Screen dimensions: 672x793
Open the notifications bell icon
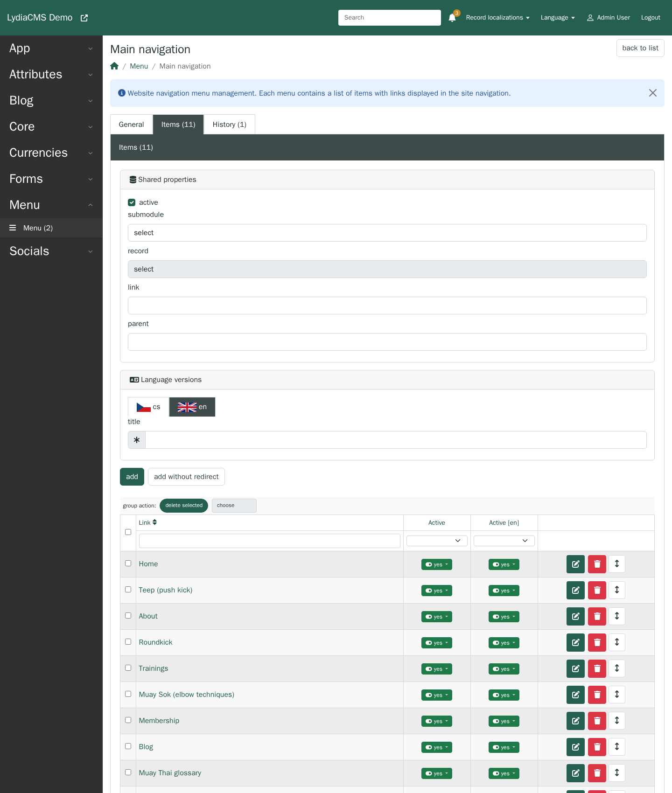click(x=452, y=18)
